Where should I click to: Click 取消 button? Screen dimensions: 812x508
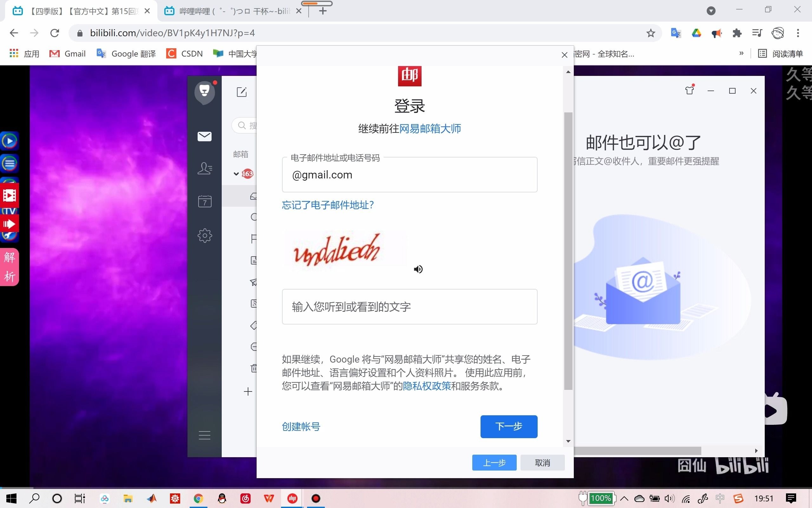coord(542,463)
